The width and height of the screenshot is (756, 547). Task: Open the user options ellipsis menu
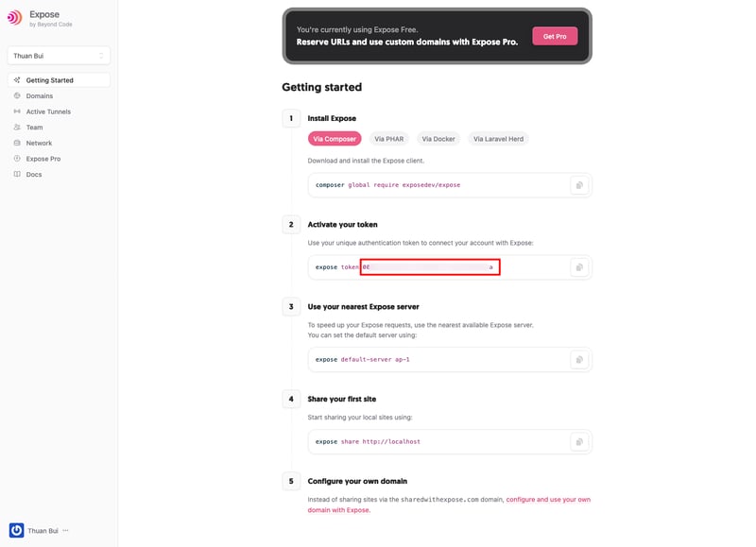coord(66,530)
